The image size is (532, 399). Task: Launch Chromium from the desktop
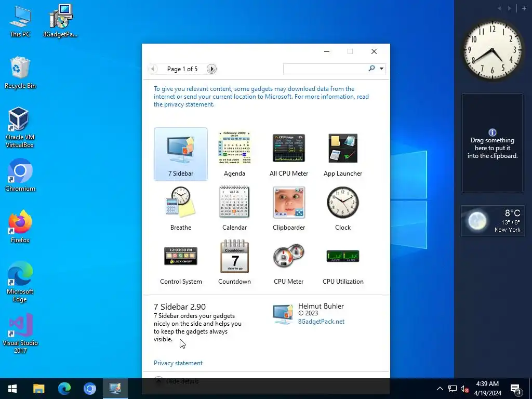pos(20,176)
